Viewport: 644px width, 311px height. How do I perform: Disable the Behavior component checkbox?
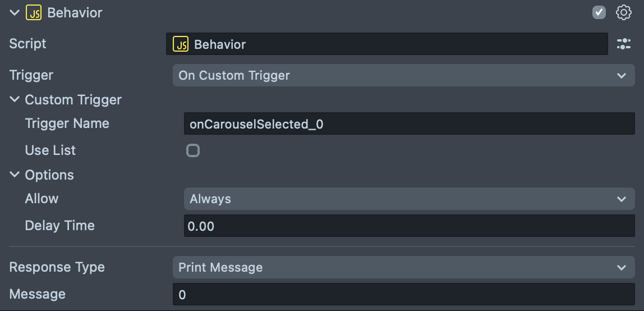599,13
